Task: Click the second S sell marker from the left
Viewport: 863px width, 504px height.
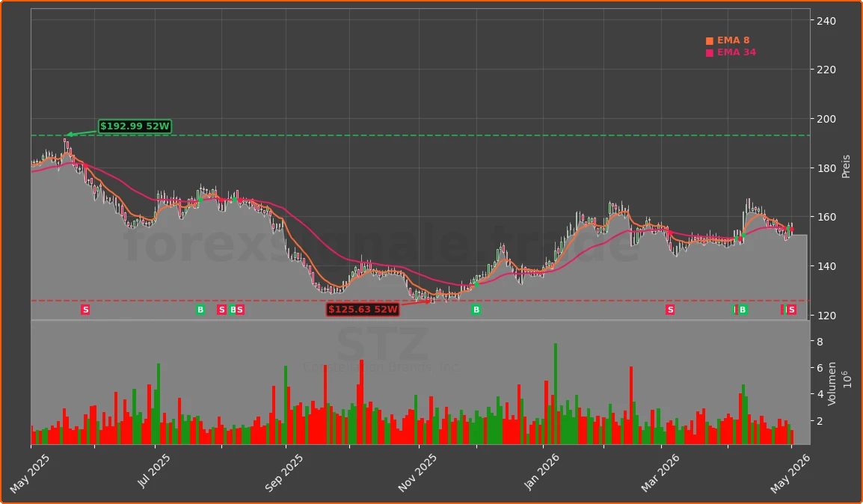Action: pos(221,310)
